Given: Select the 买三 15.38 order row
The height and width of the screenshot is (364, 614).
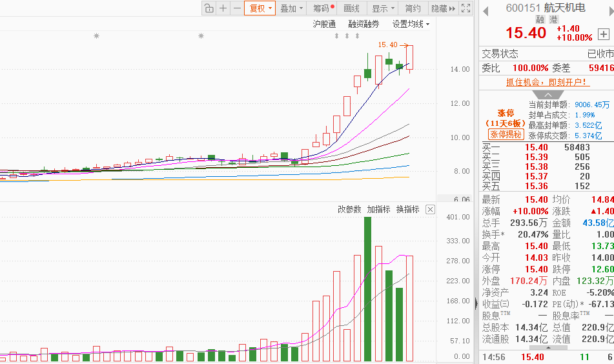Looking at the screenshot, I should pos(546,167).
